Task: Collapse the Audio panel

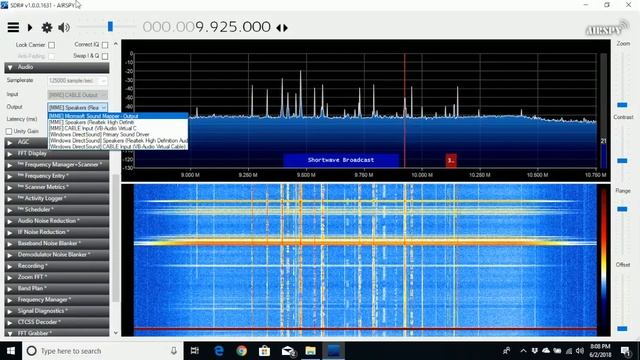Action: [x=57, y=67]
